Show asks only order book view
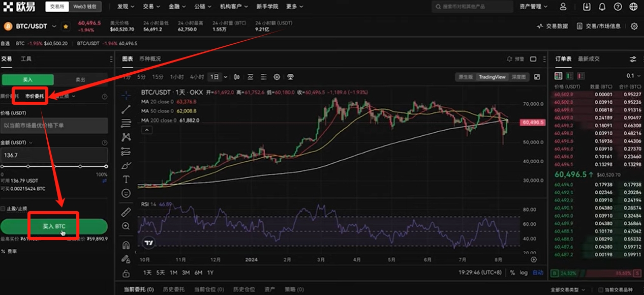 [580, 76]
